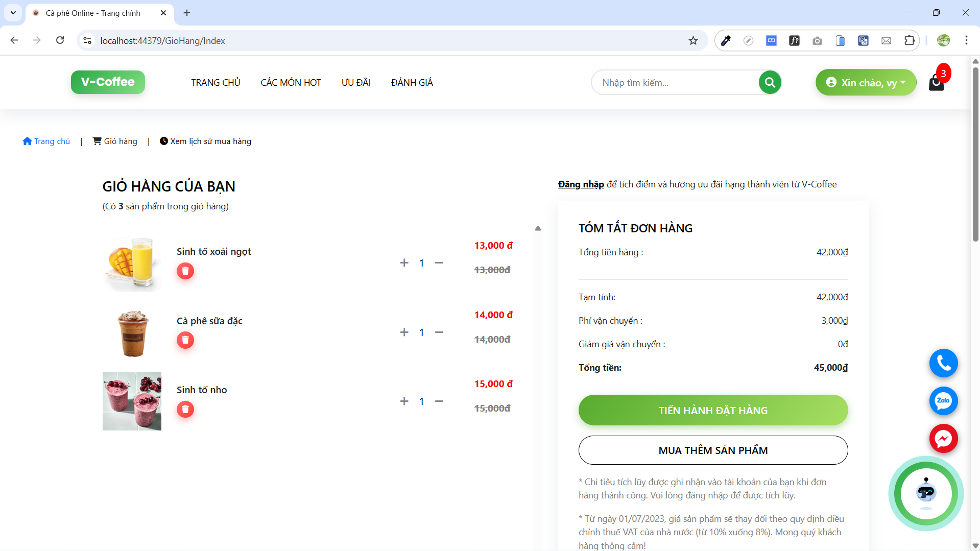This screenshot has width=980, height=551.
Task: Click the Đăng nhập link
Action: [x=581, y=184]
